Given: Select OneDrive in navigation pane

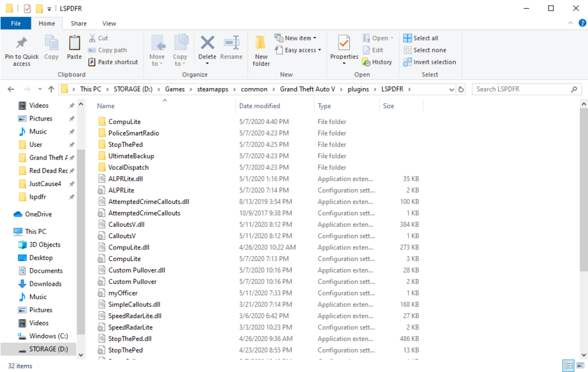Looking at the screenshot, I should (x=33, y=215).
